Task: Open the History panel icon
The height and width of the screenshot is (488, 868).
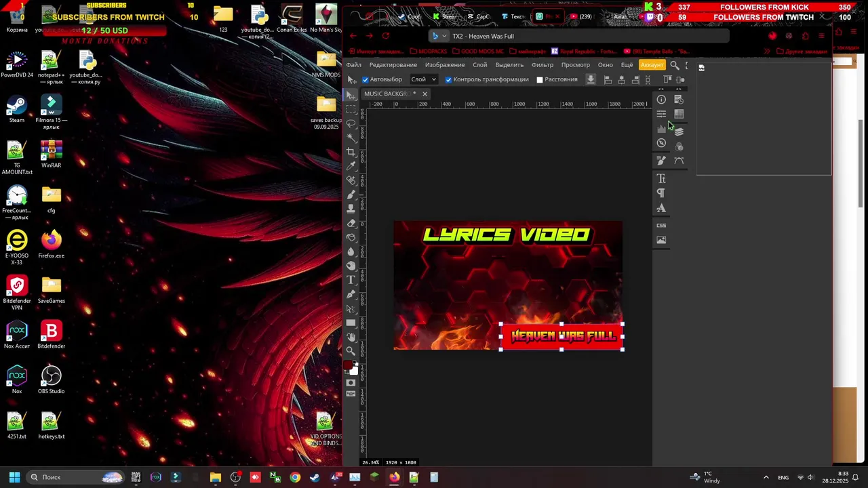Action: (679, 100)
